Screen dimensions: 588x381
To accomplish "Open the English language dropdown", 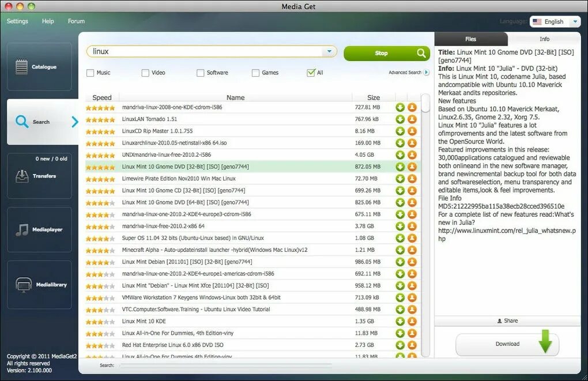I will click(555, 22).
